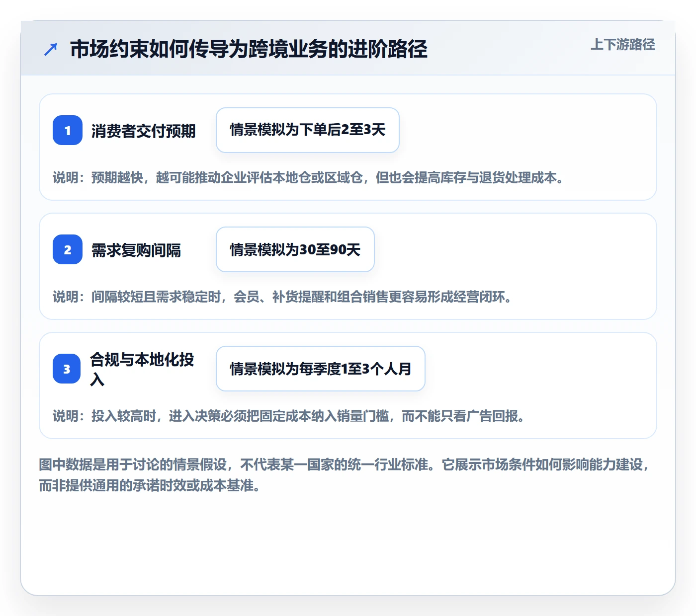Click the blue arrow icon beside the title

click(x=51, y=49)
